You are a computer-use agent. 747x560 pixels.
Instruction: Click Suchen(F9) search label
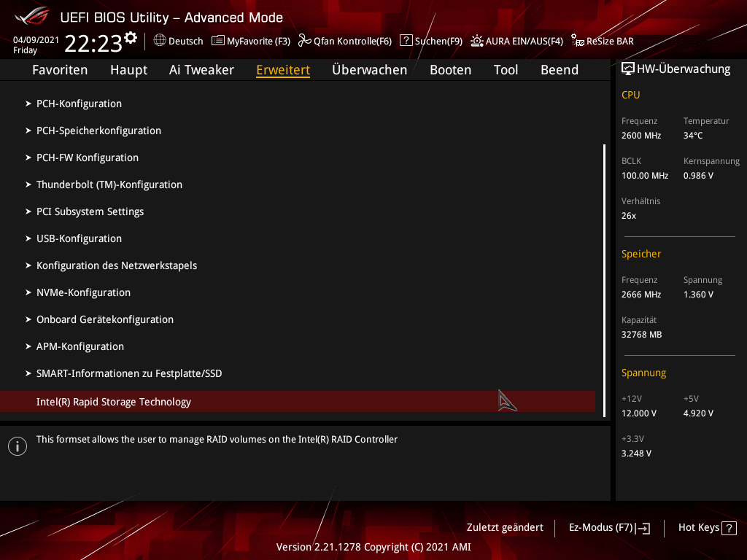[438, 41]
